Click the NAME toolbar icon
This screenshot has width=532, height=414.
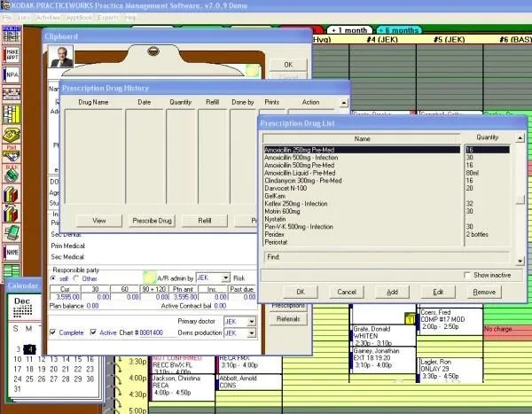(12, 253)
